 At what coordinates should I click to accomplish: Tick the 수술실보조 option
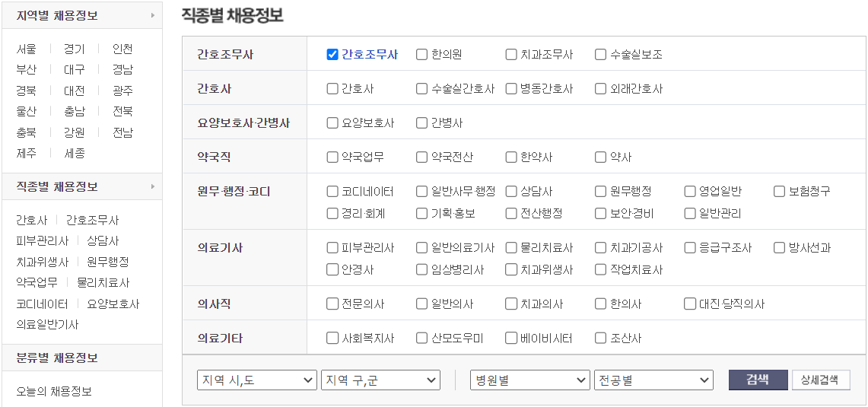(601, 54)
